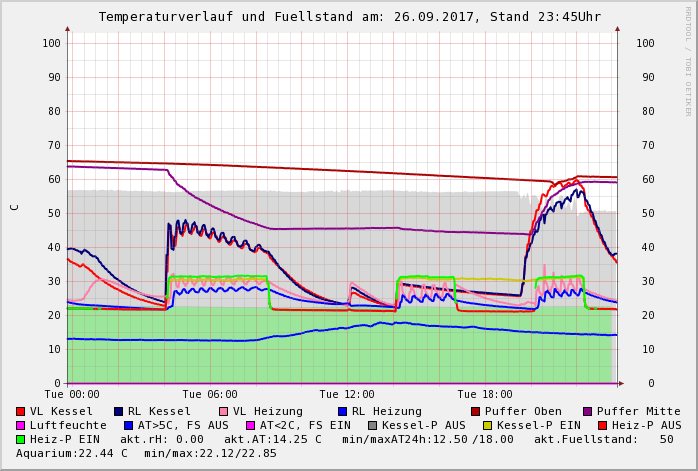Click the Temperaturverlauf und Fuellstand chart title
This screenshot has width=698, height=471.
pyautogui.click(x=349, y=17)
